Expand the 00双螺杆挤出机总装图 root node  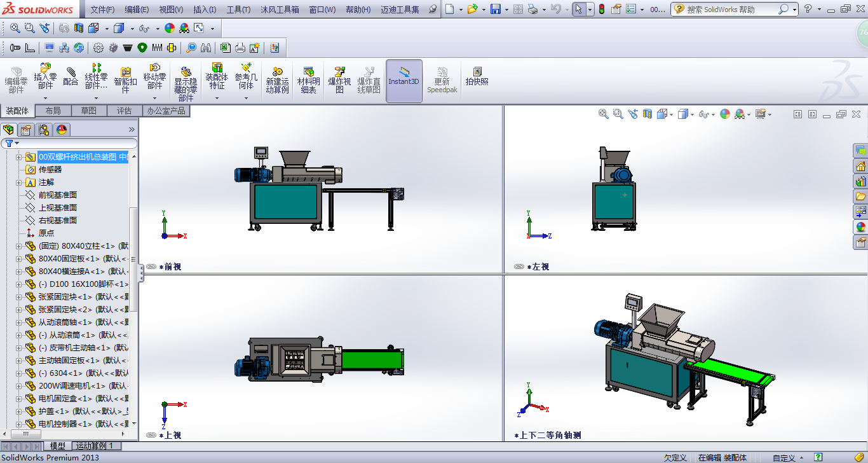(18, 157)
